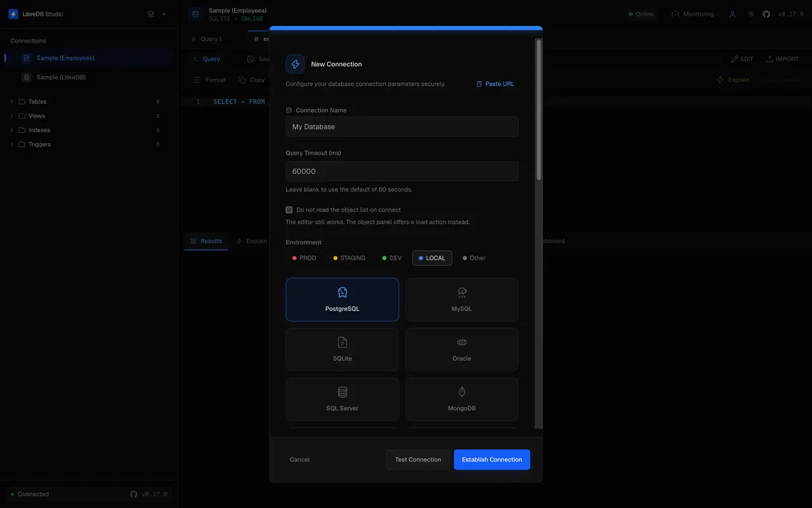Click the lightning icon beside New Connection

[x=296, y=64]
